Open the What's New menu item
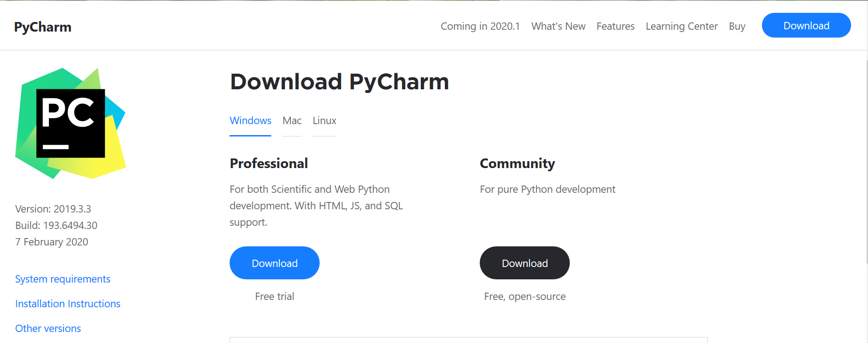This screenshot has height=343, width=868. click(x=558, y=26)
